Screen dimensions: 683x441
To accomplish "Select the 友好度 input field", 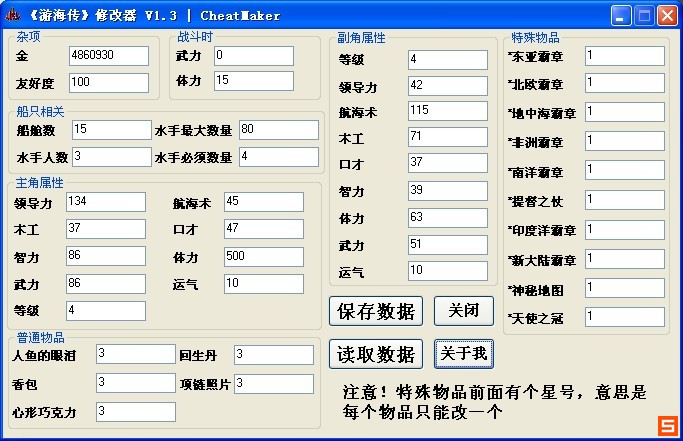I will tap(108, 82).
